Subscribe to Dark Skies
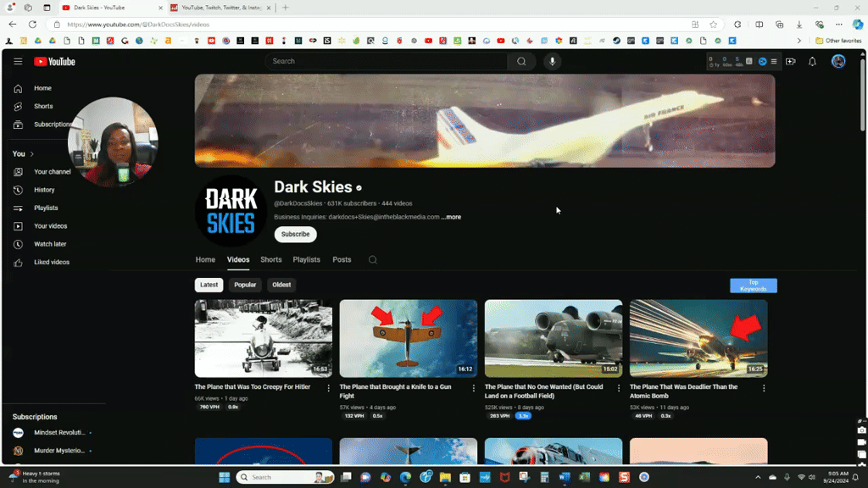Viewport: 868px width, 488px height. click(296, 234)
